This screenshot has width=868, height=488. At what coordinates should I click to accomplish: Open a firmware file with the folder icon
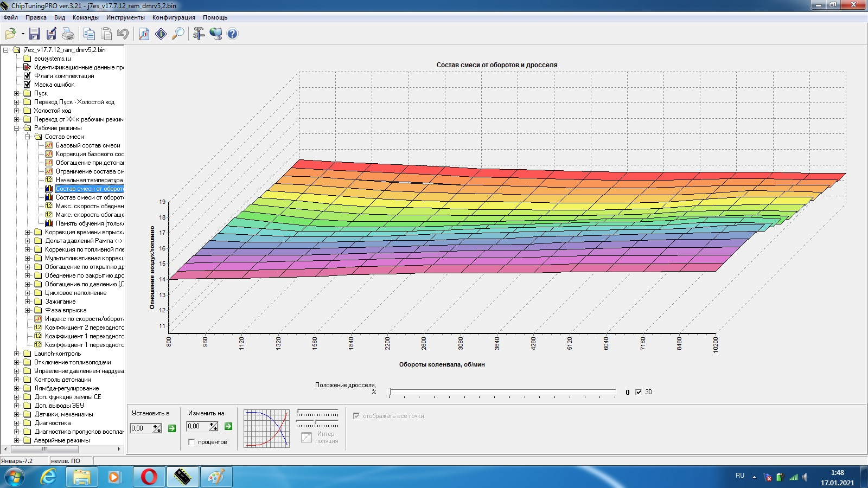click(x=10, y=34)
